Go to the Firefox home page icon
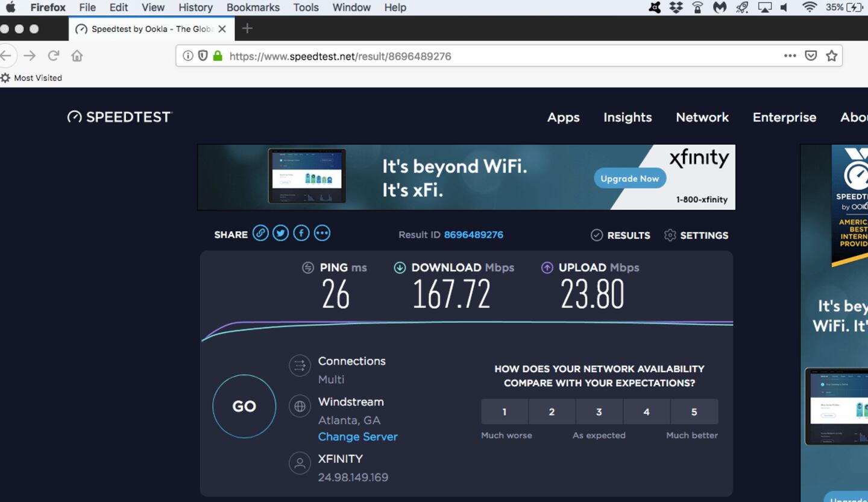868x502 pixels. [x=77, y=56]
